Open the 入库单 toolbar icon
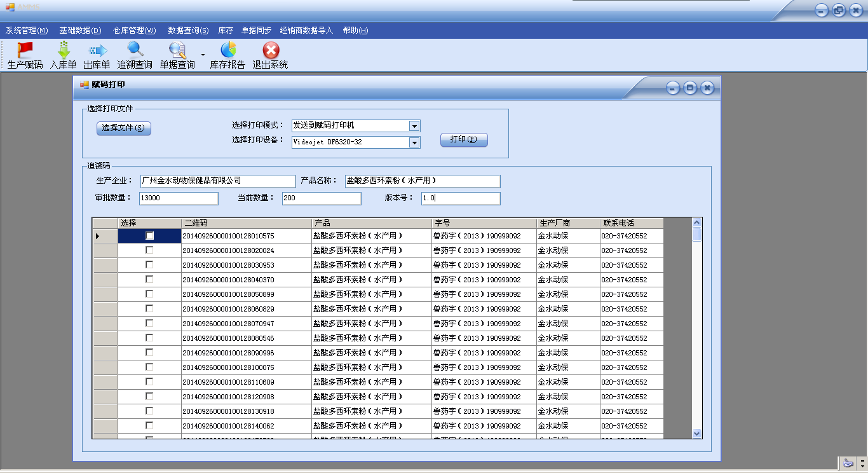The width and height of the screenshot is (868, 473). (63, 50)
